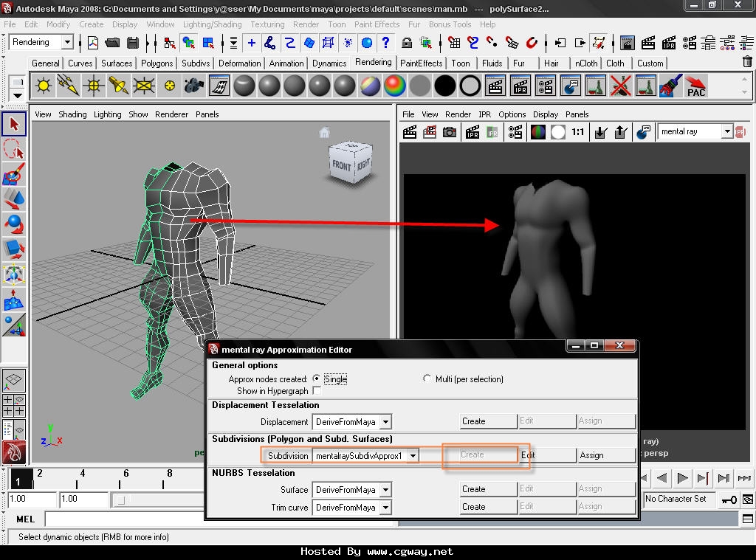Click the home icon above ViewCube
The height and width of the screenshot is (560, 756).
coord(325,132)
